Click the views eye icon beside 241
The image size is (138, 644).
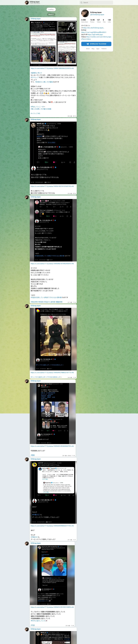point(71,540)
